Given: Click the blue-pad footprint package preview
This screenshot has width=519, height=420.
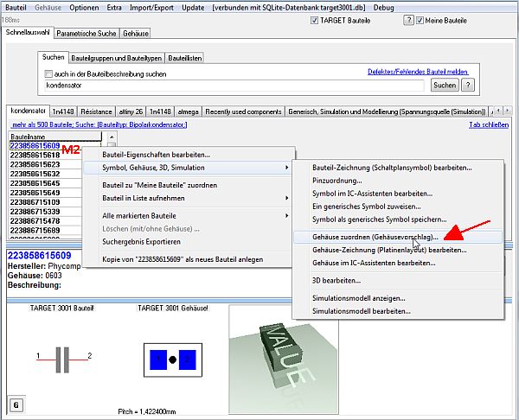Looking at the screenshot, I should pos(172,356).
